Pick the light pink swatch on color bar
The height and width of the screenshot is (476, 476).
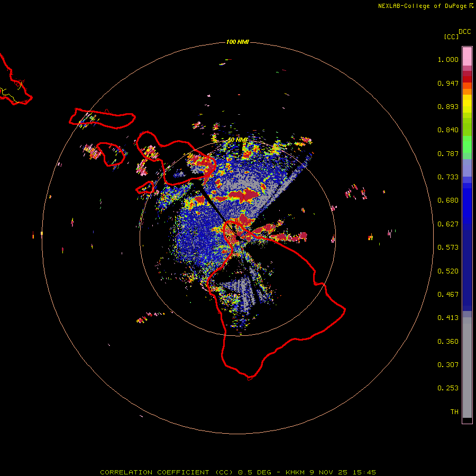(x=467, y=57)
